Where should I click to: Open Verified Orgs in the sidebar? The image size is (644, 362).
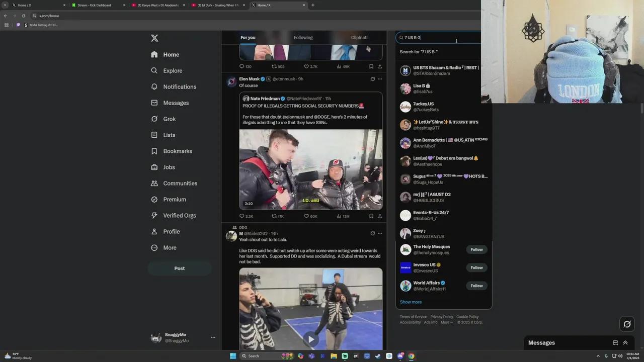[174, 215]
